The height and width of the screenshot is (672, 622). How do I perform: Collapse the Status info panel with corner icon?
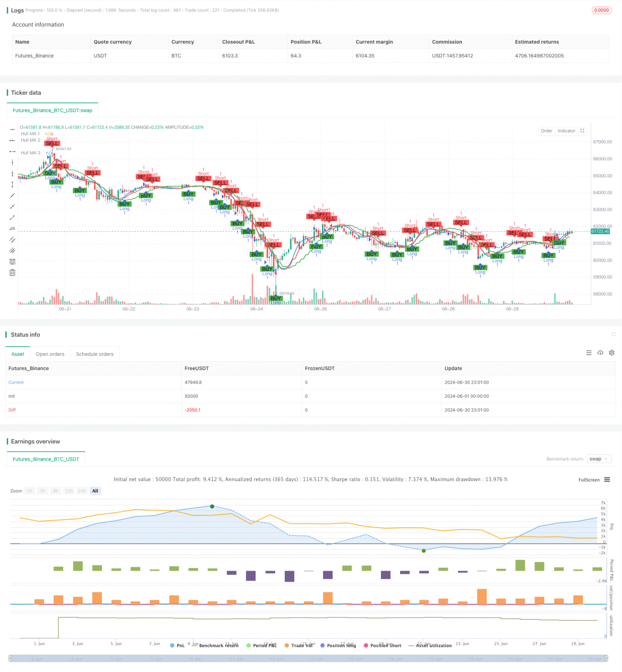[x=613, y=334]
